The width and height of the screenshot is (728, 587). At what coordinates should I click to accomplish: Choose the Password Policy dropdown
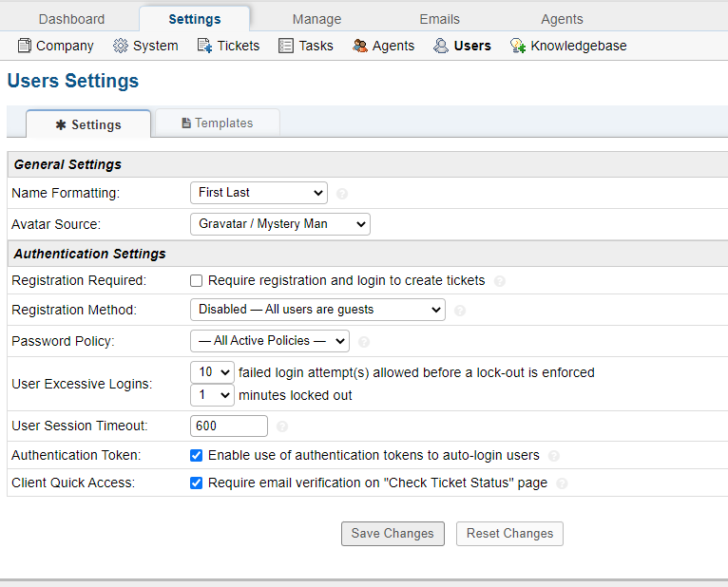click(x=270, y=341)
